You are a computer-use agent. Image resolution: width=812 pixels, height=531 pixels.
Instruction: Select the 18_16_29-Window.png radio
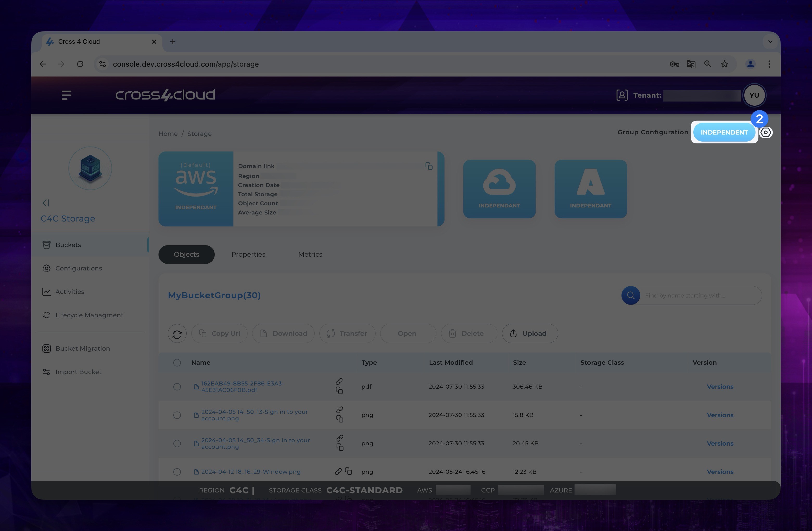[177, 472]
